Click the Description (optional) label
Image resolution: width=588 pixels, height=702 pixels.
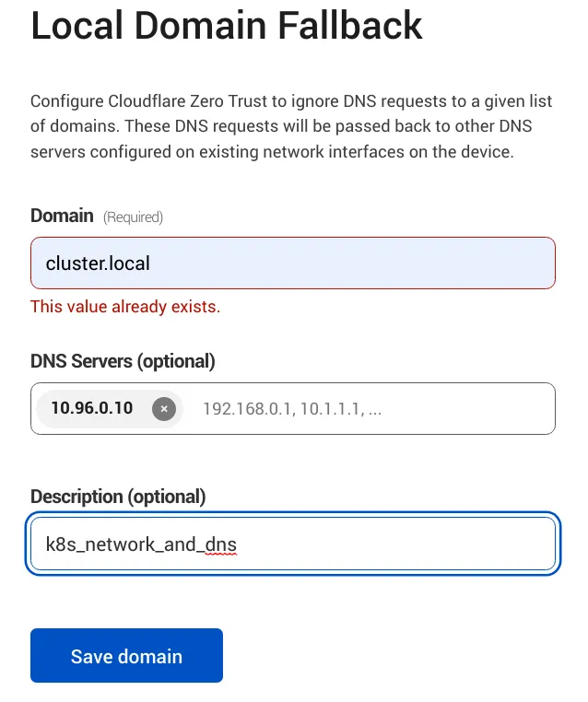[x=118, y=496]
